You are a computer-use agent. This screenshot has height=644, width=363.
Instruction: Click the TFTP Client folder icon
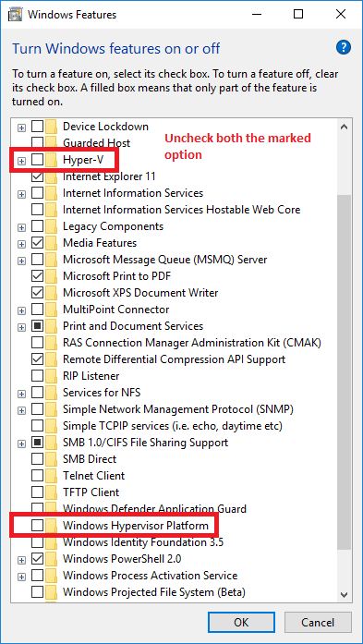(52, 492)
